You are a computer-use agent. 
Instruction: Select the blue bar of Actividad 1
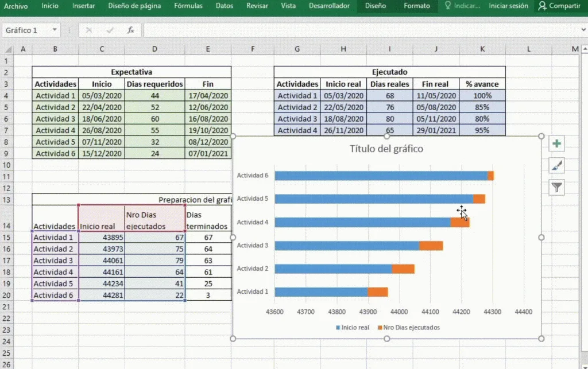click(x=321, y=292)
